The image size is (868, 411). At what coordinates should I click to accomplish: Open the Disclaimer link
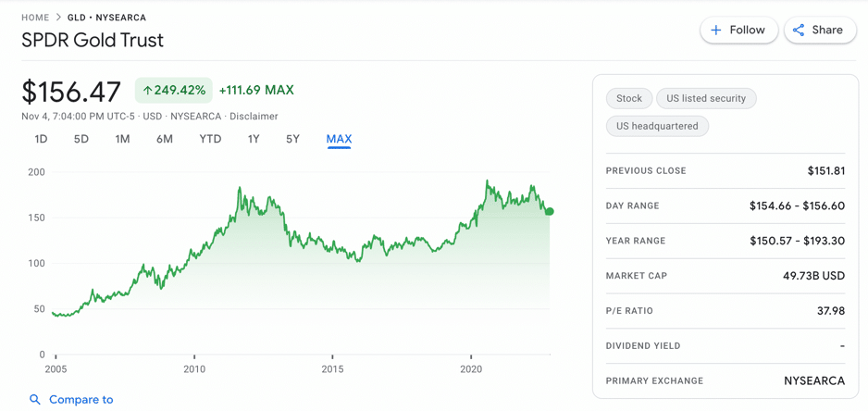(254, 117)
